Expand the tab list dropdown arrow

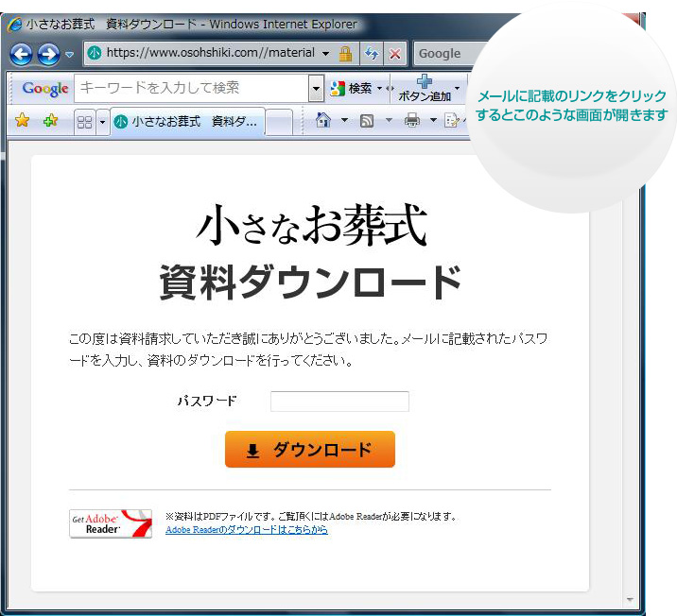(x=102, y=122)
